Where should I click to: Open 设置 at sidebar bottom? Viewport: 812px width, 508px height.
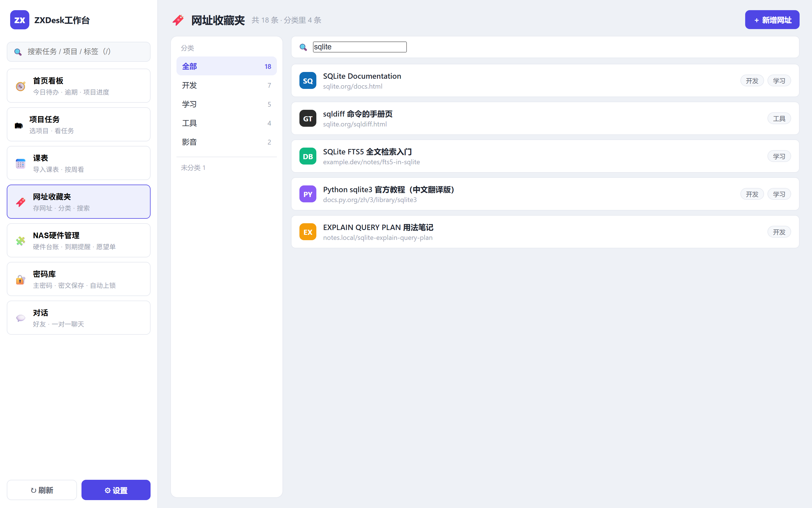tap(116, 490)
